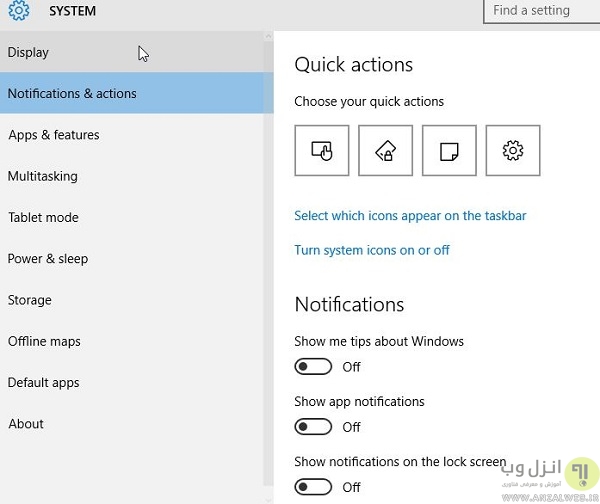
Task: Choose Default apps from the sidebar
Action: 44,382
